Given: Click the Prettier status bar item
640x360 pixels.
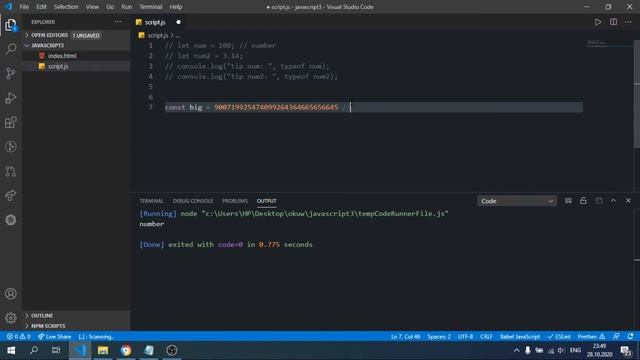Looking at the screenshot, I should pyautogui.click(x=591, y=337).
